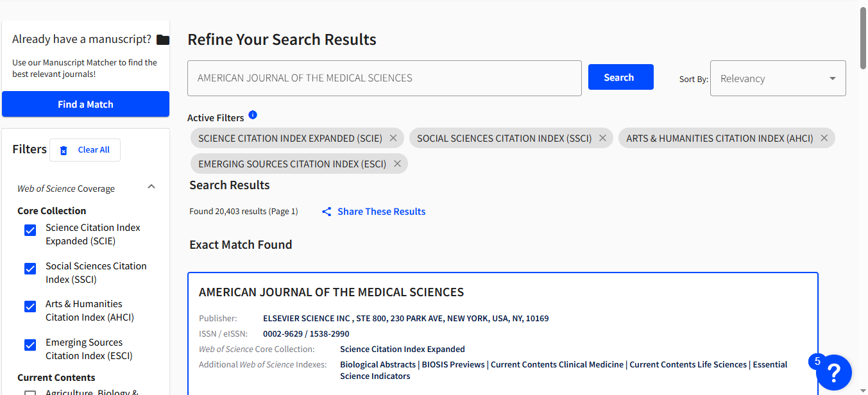This screenshot has width=868, height=395.
Task: Click the share icon near results count
Action: tap(327, 212)
